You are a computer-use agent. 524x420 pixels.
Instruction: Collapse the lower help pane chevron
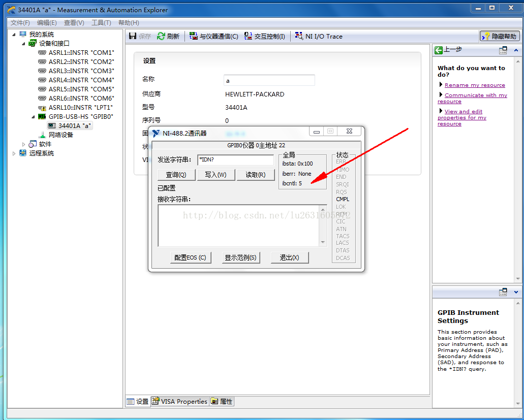516,292
